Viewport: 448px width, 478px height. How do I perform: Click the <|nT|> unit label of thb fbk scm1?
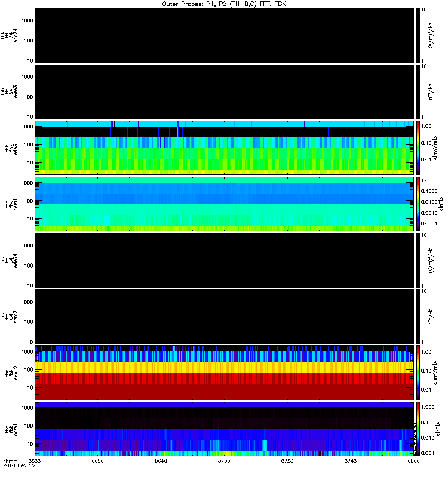click(440, 204)
